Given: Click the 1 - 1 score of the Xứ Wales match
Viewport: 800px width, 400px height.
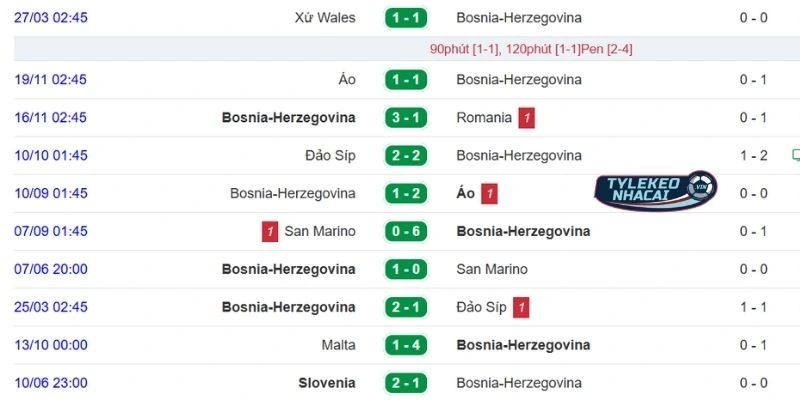Looking at the screenshot, I should click(405, 18).
